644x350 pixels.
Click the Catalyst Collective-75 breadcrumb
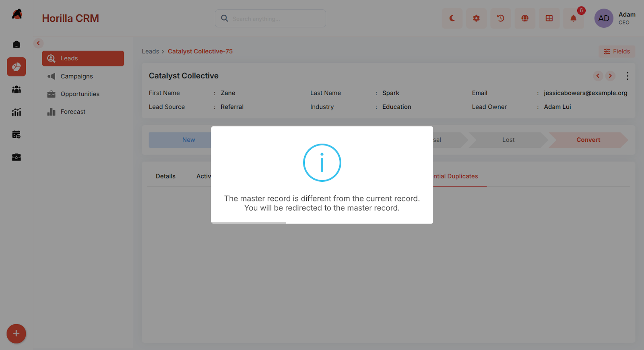[x=200, y=52]
